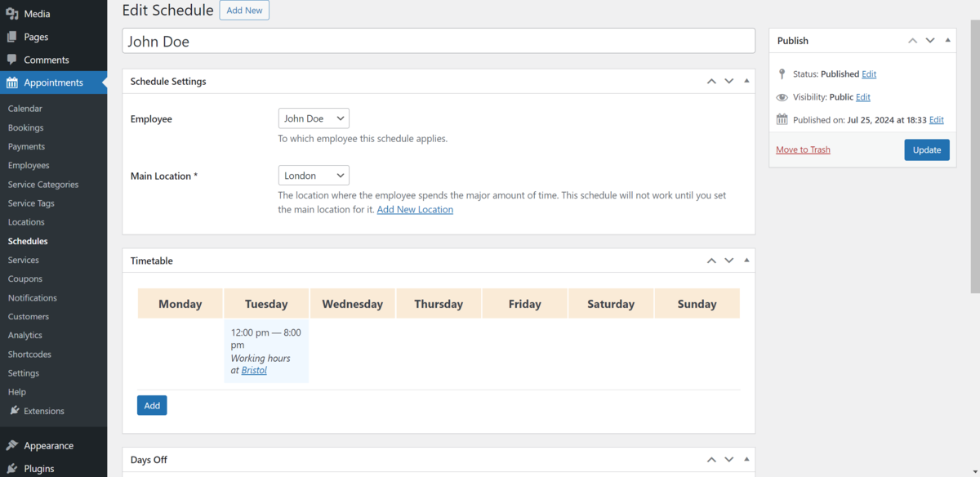Open the Main Location dropdown
This screenshot has width=980, height=477.
[314, 176]
